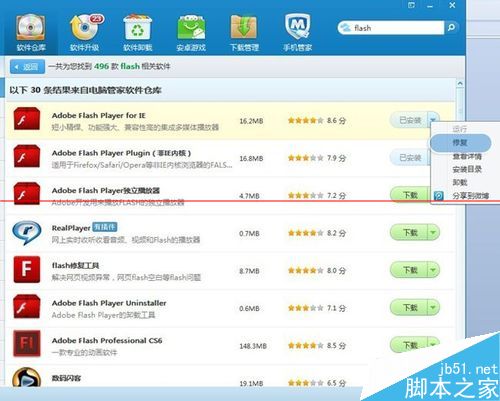
Task: Click the 以下 30 条结果 section header
Action: (85, 90)
